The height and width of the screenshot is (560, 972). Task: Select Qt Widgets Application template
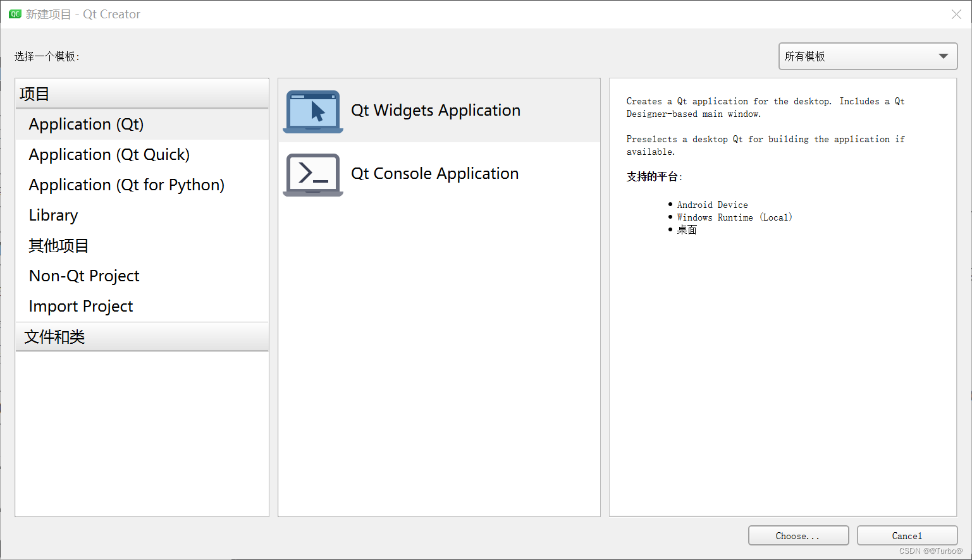pos(439,111)
